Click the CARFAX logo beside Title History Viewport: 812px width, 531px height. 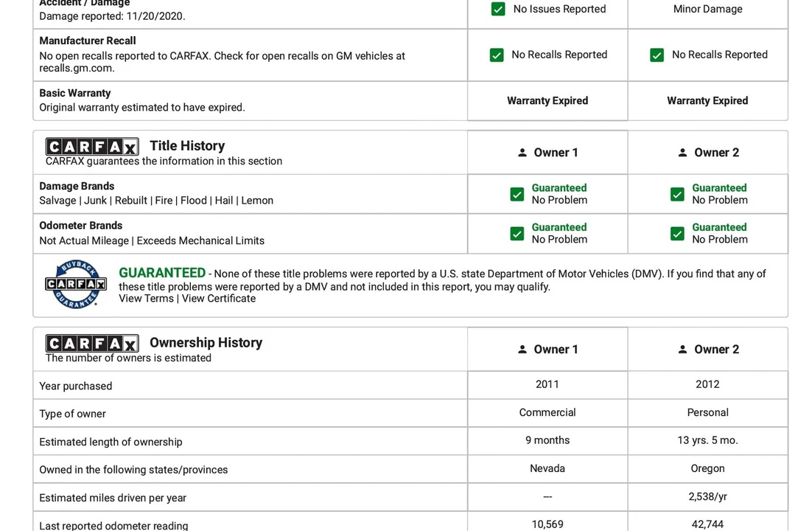click(92, 147)
